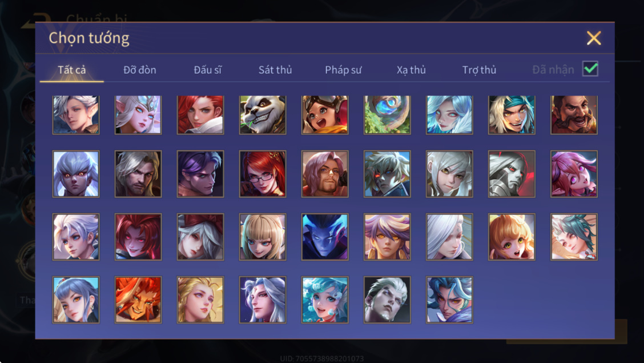Choose the green tree spirit hero
The height and width of the screenshot is (363, 644).
pyautogui.click(x=387, y=115)
